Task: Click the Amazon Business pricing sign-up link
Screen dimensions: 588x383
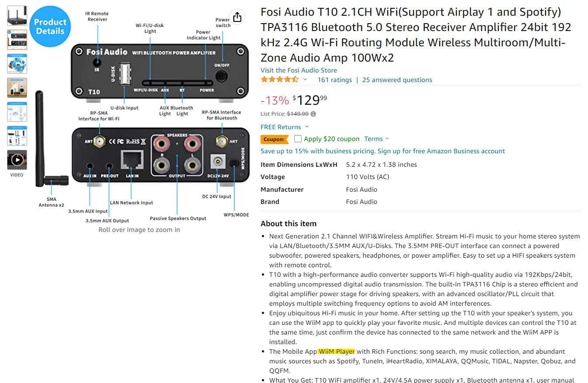Action: click(x=383, y=151)
